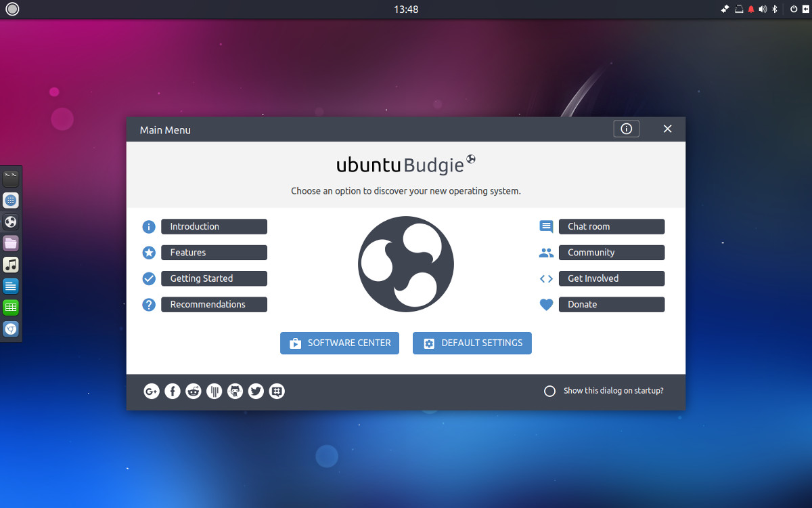Open the Gitter social link icon
Screen dimensions: 812x508
point(215,391)
